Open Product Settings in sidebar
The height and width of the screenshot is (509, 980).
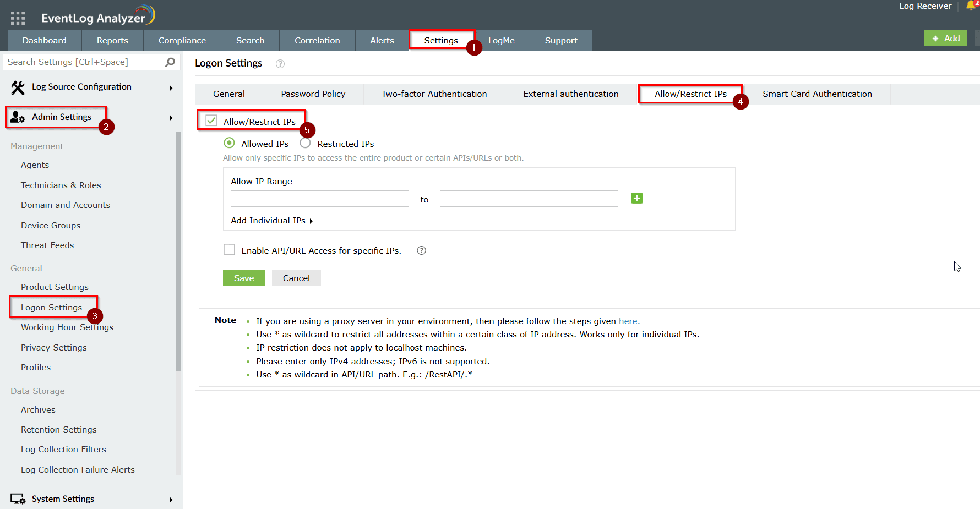[55, 287]
